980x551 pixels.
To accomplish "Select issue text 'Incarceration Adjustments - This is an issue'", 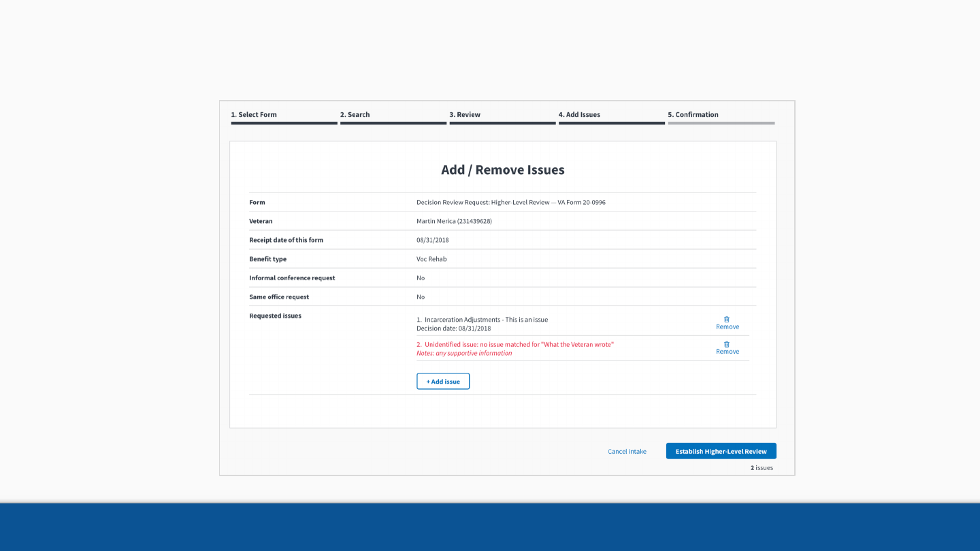I will tap(486, 320).
